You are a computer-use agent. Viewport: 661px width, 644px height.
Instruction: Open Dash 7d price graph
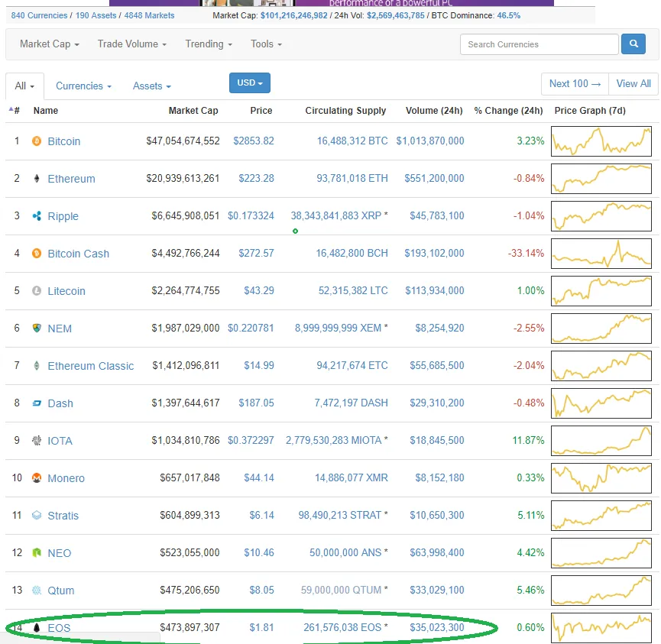(x=601, y=403)
